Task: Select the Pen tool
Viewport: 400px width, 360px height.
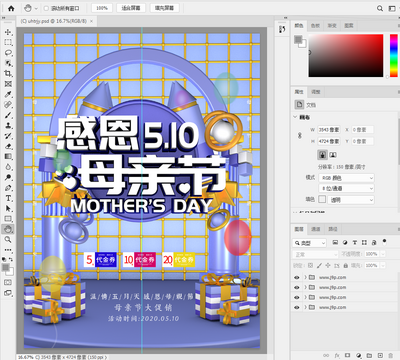Action: pos(8,188)
